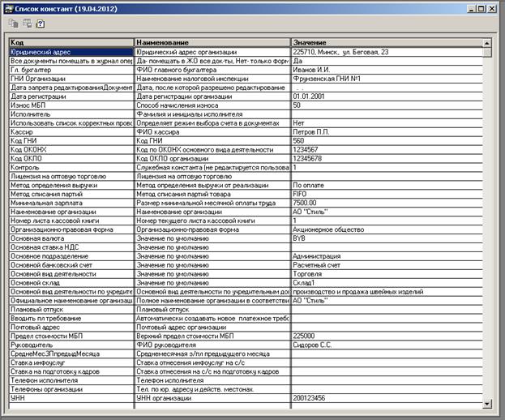Select the Контроль code cell
The image size is (505, 420).
point(71,167)
